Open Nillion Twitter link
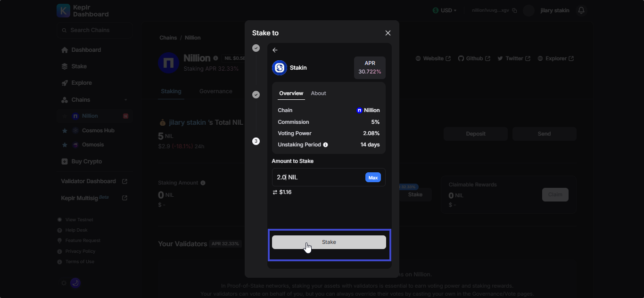This screenshot has height=298, width=644. click(x=513, y=58)
